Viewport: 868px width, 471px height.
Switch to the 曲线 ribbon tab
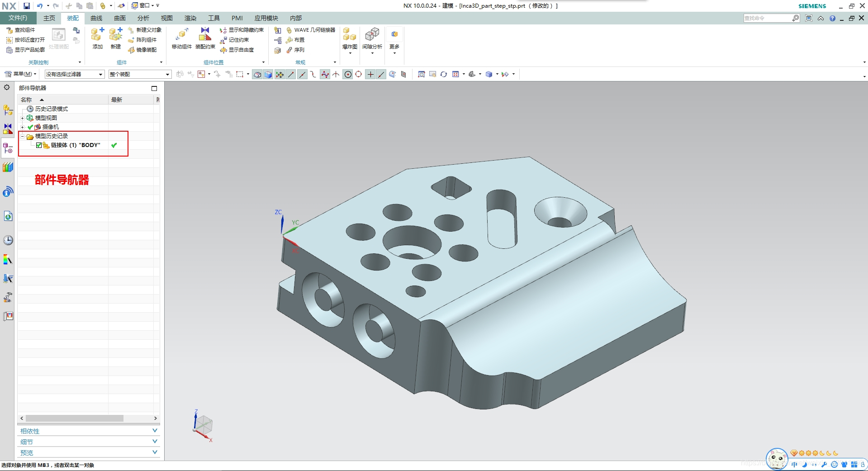click(x=96, y=18)
